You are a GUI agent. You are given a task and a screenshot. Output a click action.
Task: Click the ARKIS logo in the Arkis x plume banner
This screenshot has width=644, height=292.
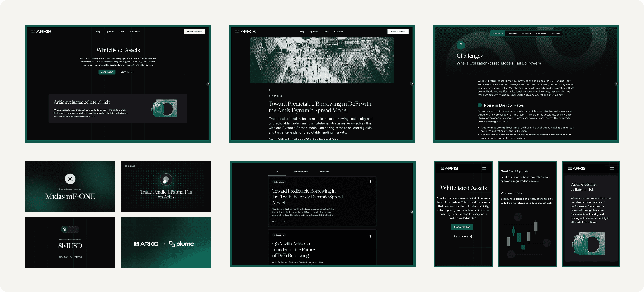click(146, 244)
